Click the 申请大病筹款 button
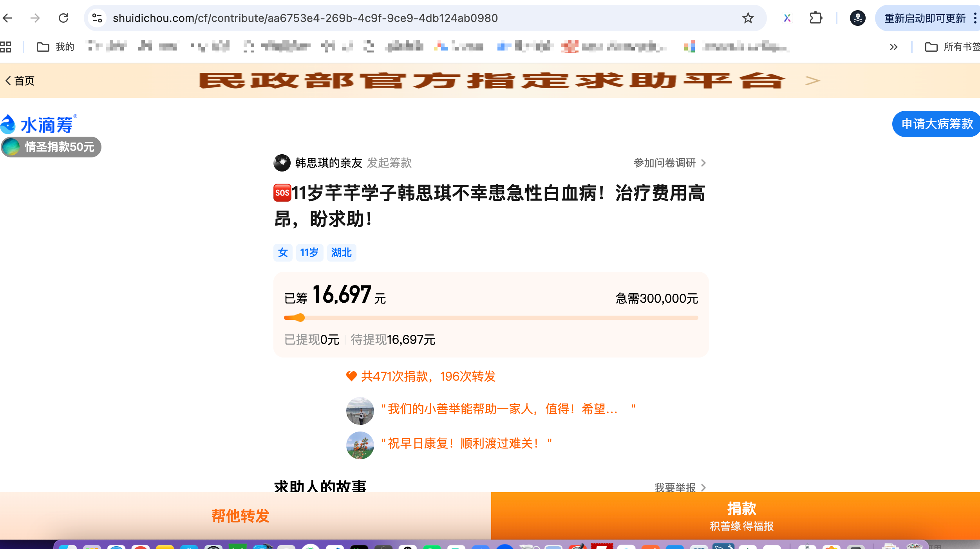 (936, 124)
